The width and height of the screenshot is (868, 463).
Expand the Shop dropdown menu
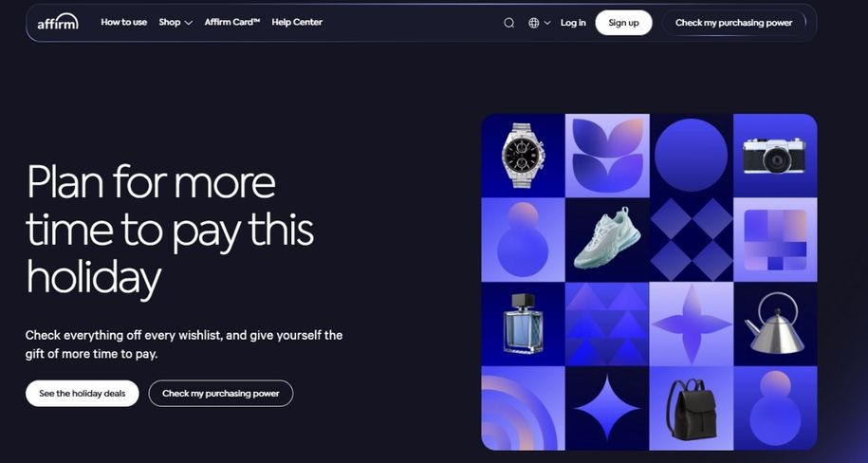pos(175,22)
